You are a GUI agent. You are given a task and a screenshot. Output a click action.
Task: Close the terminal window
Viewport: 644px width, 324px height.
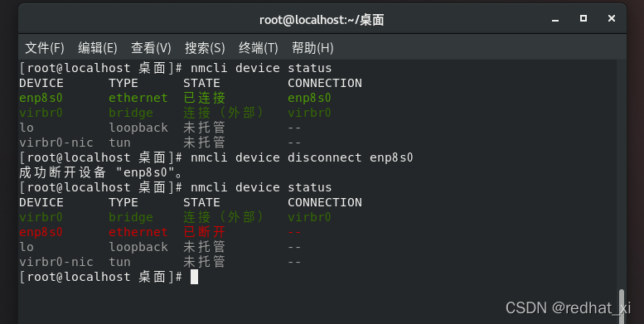pyautogui.click(x=612, y=18)
